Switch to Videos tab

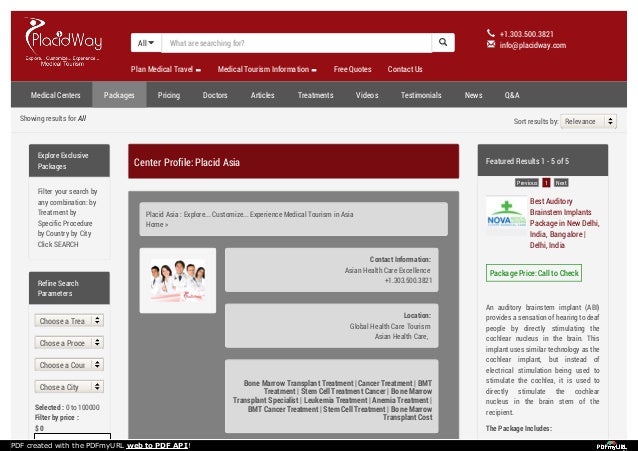[367, 95]
